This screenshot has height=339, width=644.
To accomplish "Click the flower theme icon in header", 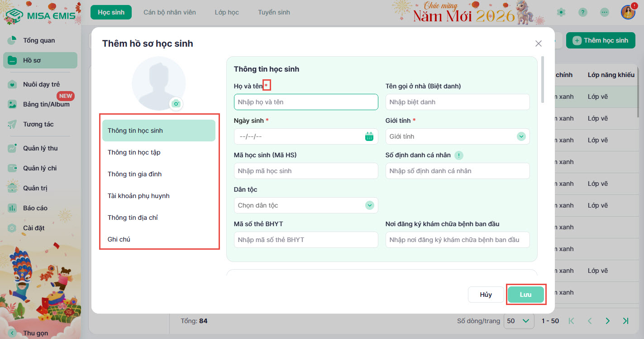I will [x=561, y=12].
